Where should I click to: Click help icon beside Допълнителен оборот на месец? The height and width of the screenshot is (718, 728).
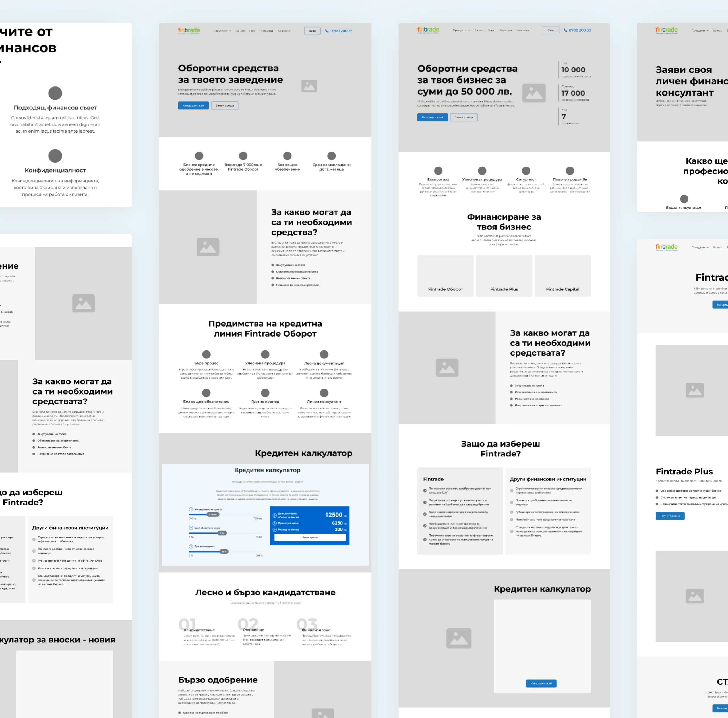click(x=275, y=515)
